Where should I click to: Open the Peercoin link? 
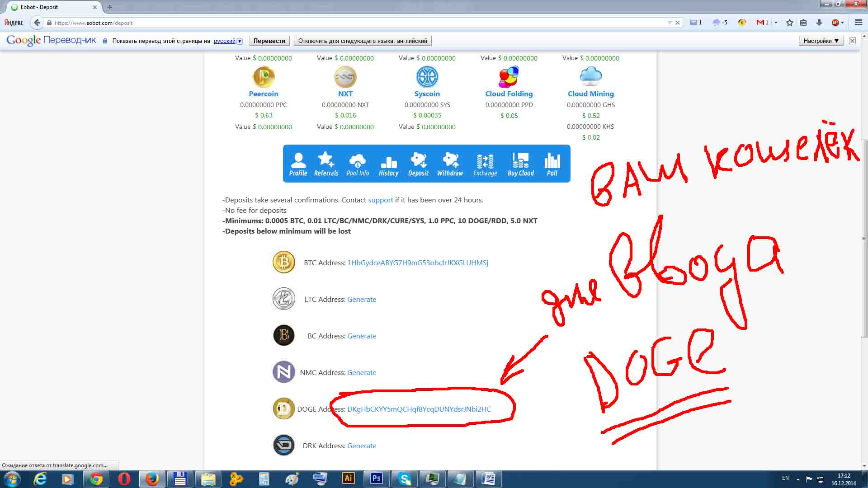click(x=264, y=94)
